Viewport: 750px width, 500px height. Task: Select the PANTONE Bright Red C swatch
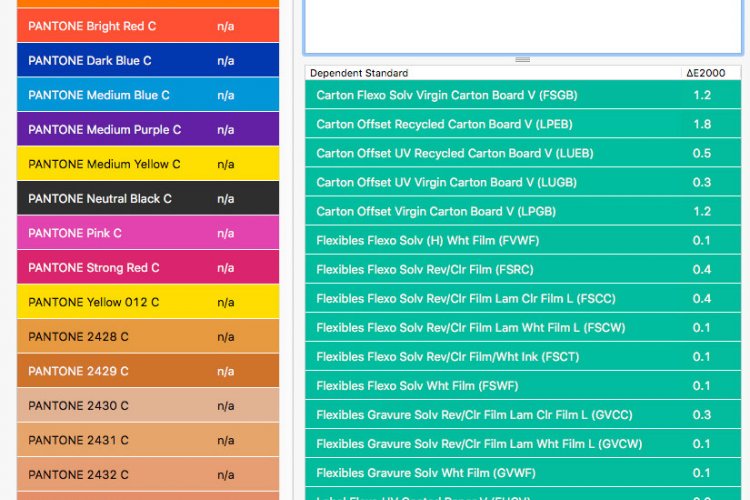click(148, 26)
